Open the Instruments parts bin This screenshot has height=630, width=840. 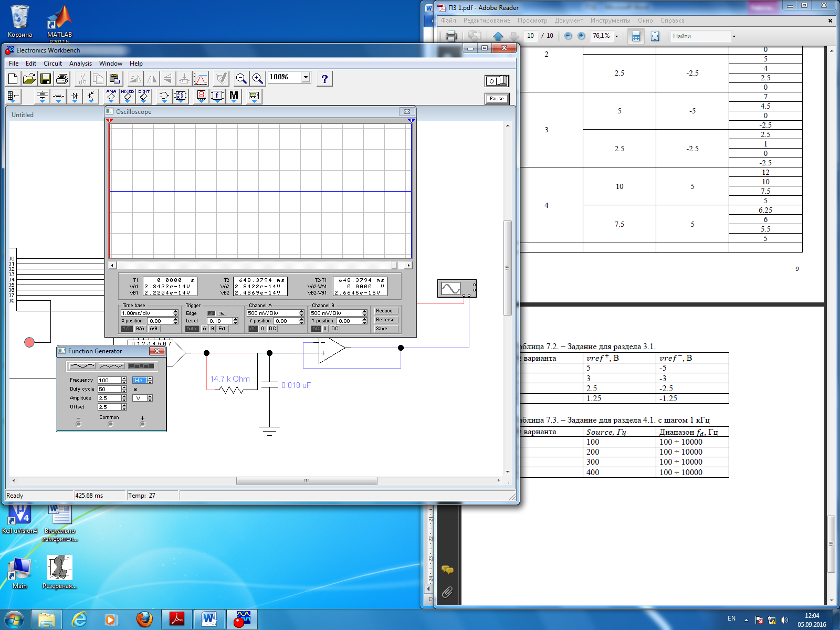[254, 96]
